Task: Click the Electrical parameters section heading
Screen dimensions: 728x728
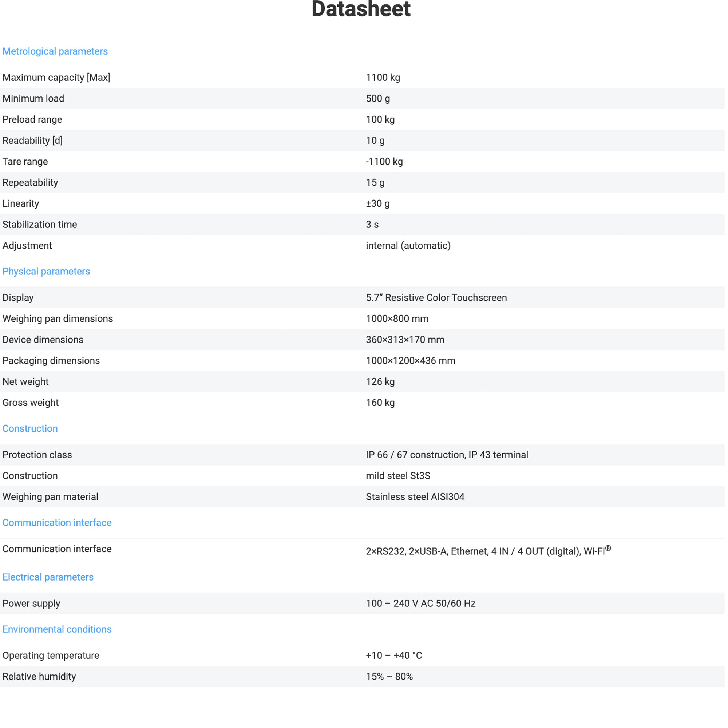Action: (48, 577)
